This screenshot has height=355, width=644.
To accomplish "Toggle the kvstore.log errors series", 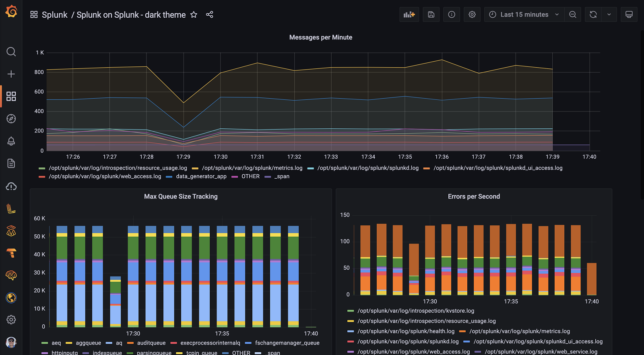I will coord(416,311).
